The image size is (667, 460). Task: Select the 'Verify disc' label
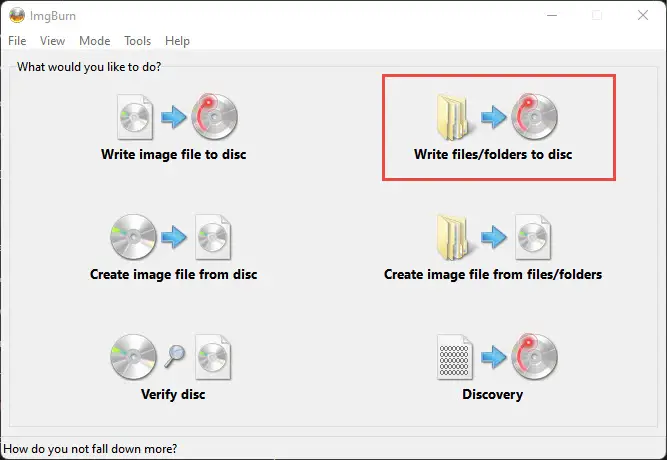pos(173,394)
